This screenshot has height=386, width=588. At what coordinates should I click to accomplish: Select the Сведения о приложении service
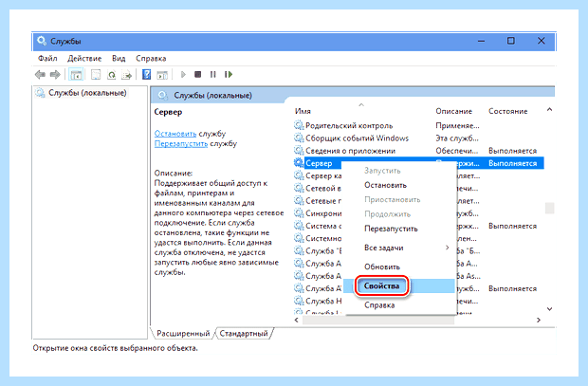click(x=418, y=151)
